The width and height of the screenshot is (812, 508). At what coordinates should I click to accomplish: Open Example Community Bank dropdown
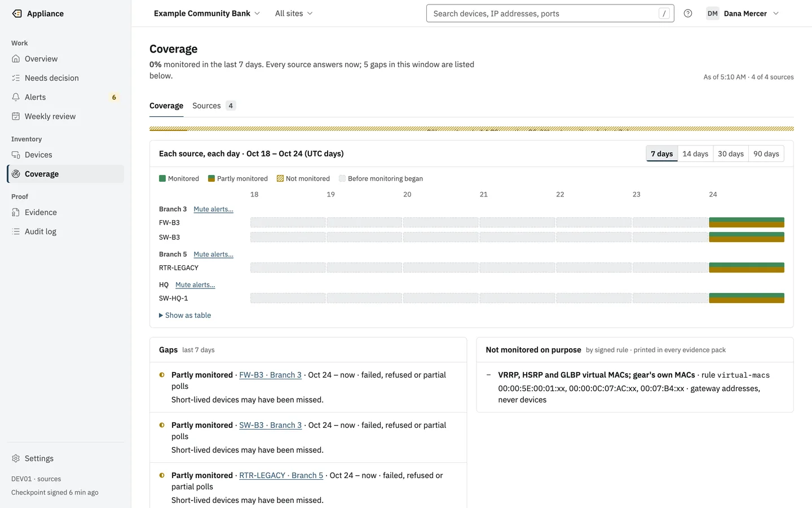click(x=207, y=14)
